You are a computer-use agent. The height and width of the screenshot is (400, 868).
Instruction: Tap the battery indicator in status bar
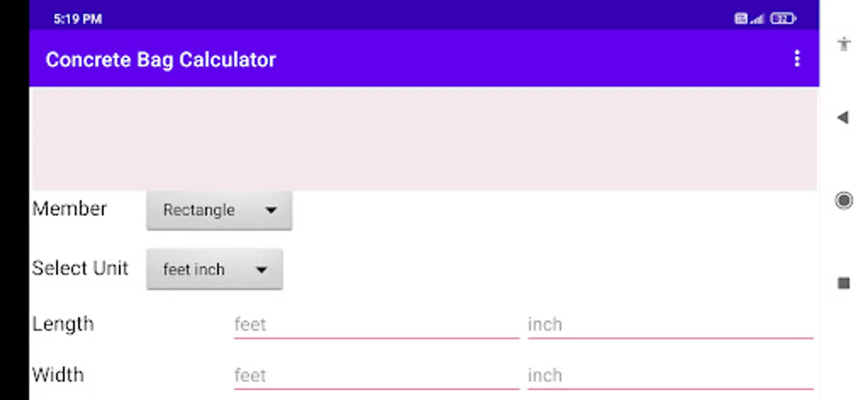[x=783, y=19]
